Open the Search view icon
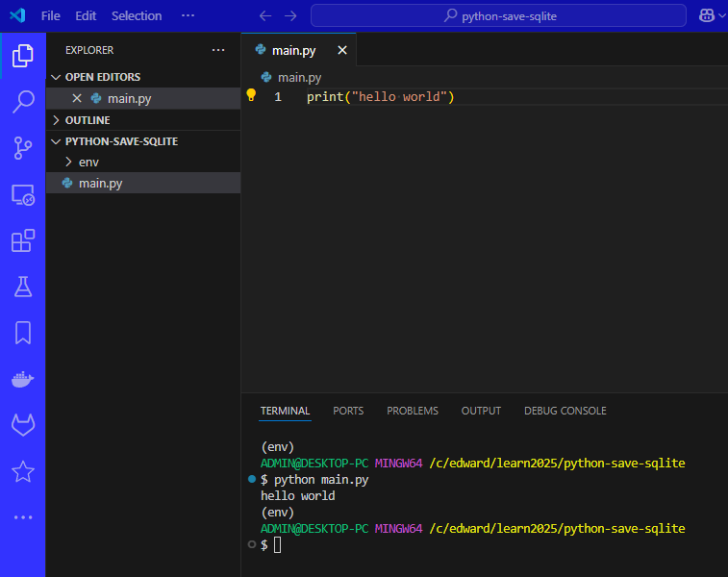Image resolution: width=728 pixels, height=577 pixels. [23, 102]
